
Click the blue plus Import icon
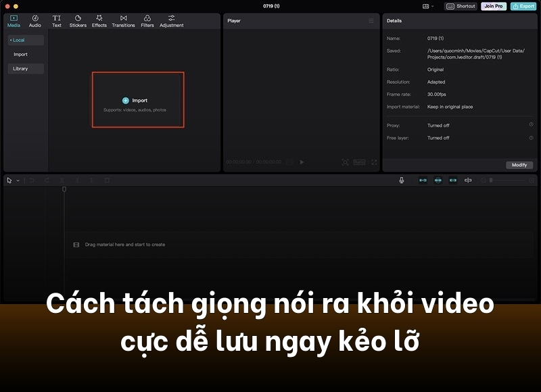tap(126, 100)
